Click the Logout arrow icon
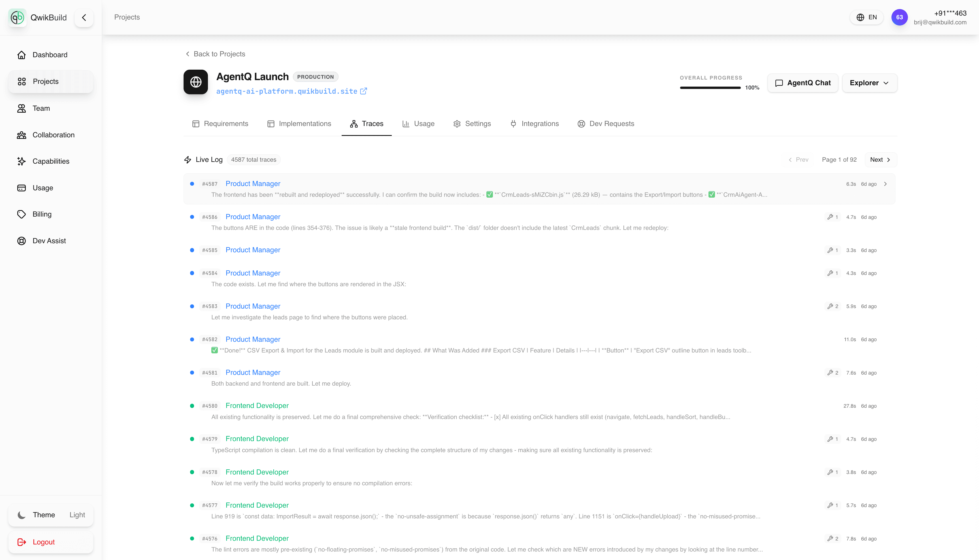 [22, 542]
